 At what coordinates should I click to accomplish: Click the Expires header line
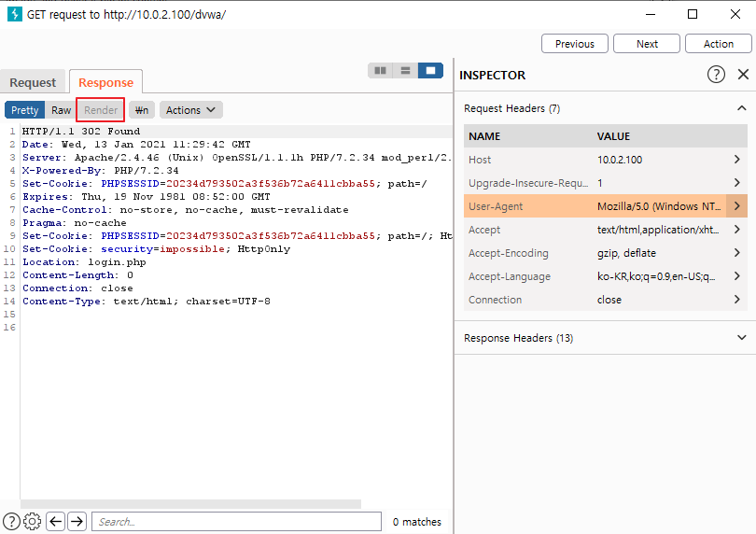[147, 197]
